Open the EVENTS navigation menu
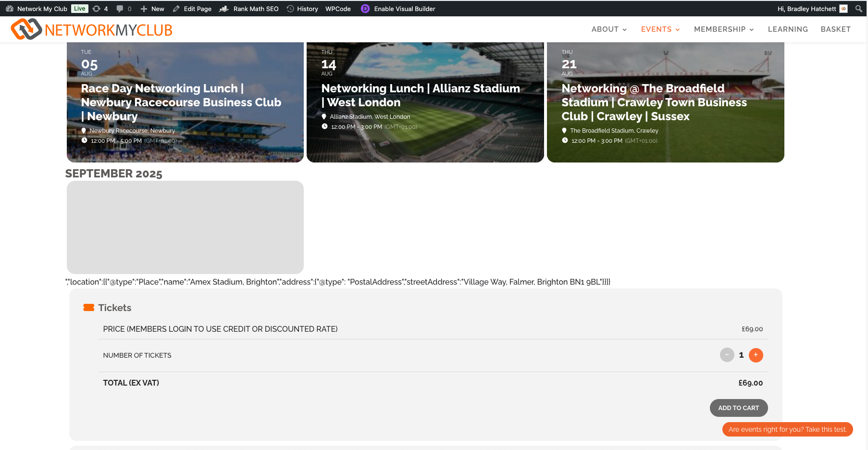Screen dimensions: 868x450 tap(656, 29)
